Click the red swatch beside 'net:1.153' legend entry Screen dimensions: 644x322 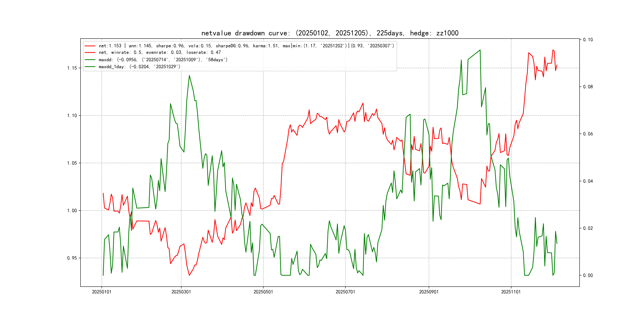click(x=90, y=46)
